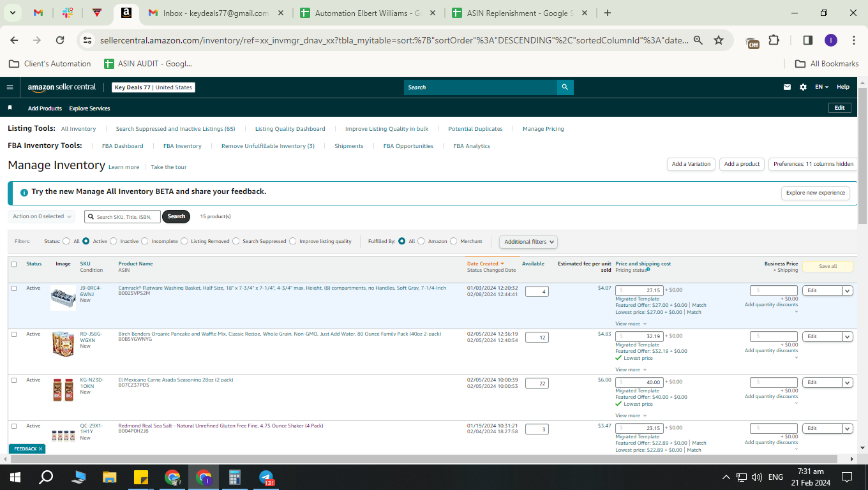The height and width of the screenshot is (490, 868).
Task: Click the Save all button
Action: (828, 266)
